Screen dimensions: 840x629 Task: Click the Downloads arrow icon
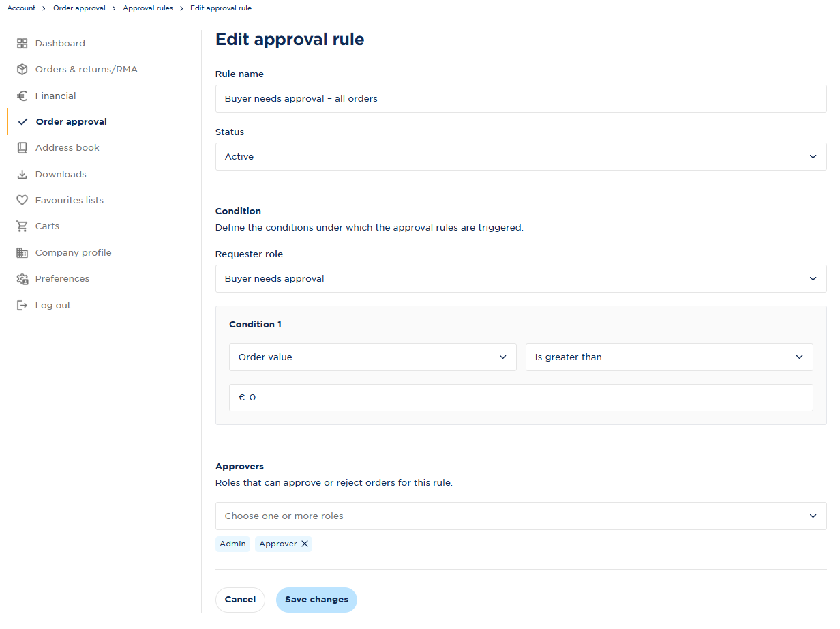pyautogui.click(x=22, y=175)
